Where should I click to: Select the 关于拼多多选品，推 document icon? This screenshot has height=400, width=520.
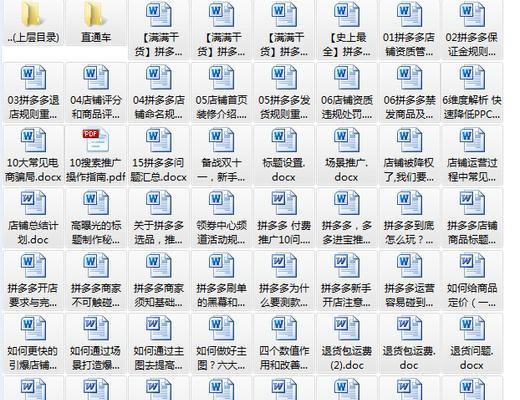(x=158, y=203)
